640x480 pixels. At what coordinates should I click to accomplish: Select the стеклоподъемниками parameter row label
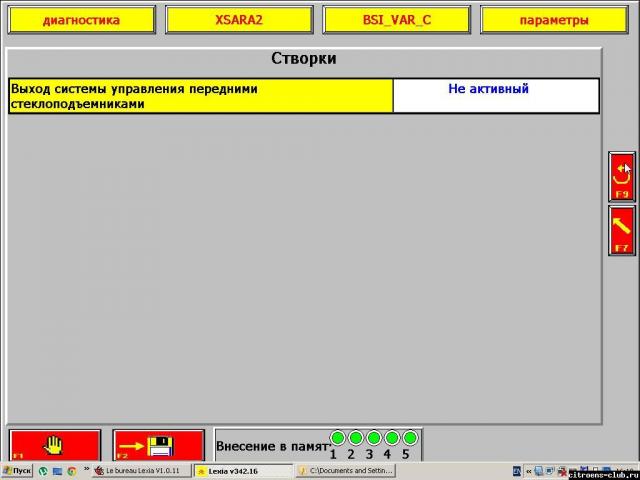pos(201,96)
